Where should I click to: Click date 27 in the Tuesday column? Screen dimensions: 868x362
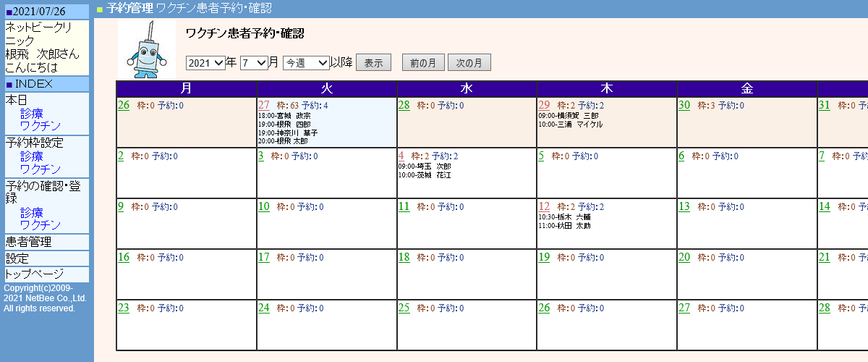pos(264,106)
